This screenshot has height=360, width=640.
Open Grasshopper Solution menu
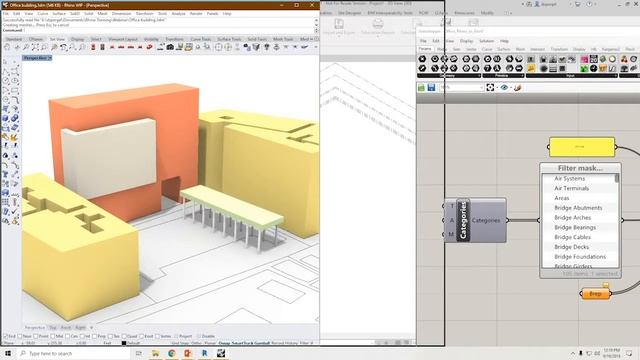click(x=486, y=41)
